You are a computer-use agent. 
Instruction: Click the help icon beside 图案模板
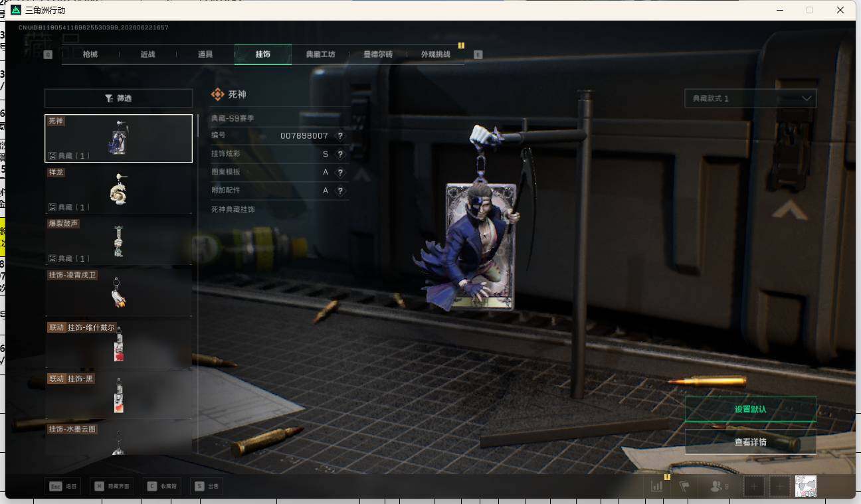tap(340, 172)
